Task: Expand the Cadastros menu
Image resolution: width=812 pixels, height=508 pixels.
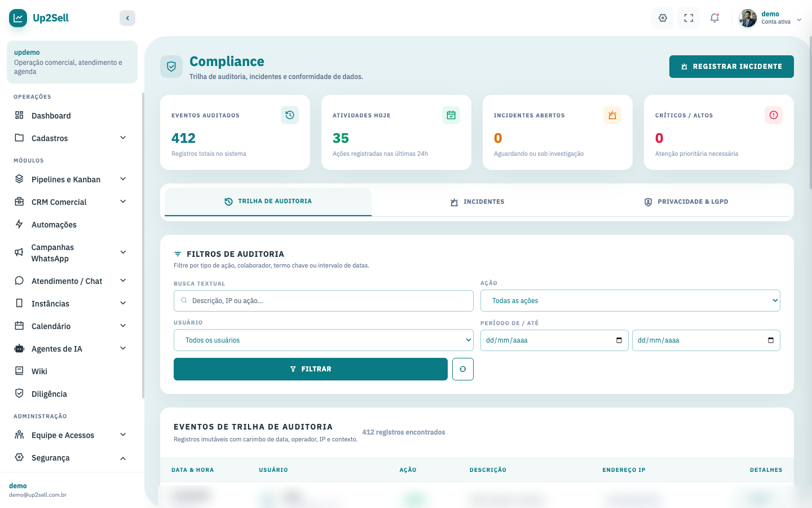Action: pos(72,138)
